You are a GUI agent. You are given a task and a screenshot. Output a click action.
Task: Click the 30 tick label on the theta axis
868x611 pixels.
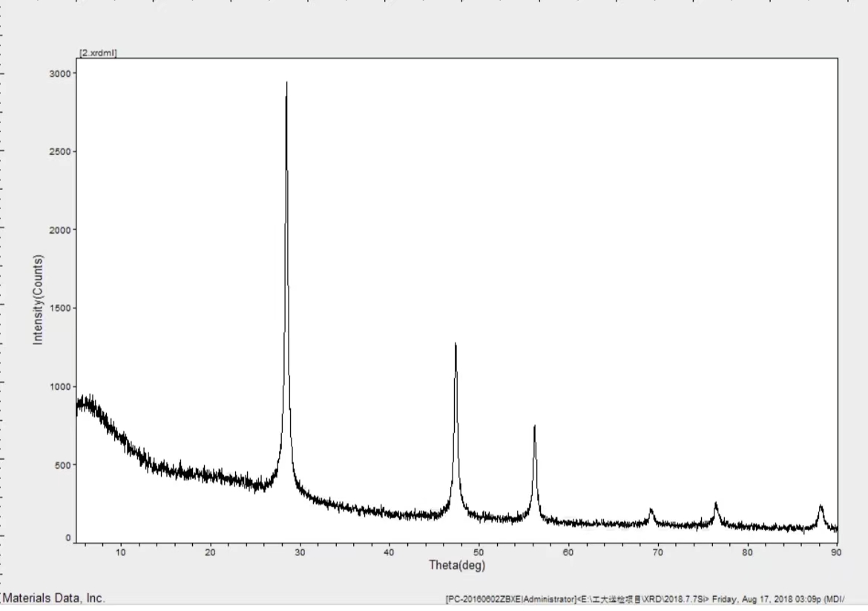(300, 552)
